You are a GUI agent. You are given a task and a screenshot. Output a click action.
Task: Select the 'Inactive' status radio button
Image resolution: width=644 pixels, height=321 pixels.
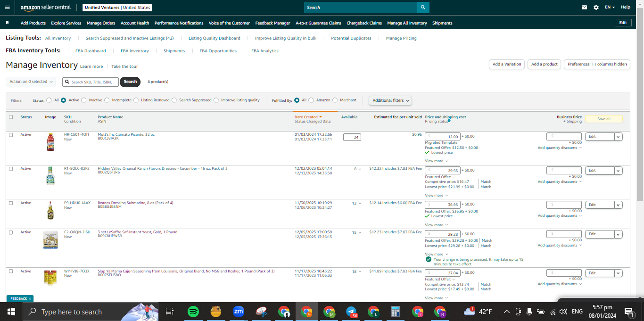coord(84,100)
